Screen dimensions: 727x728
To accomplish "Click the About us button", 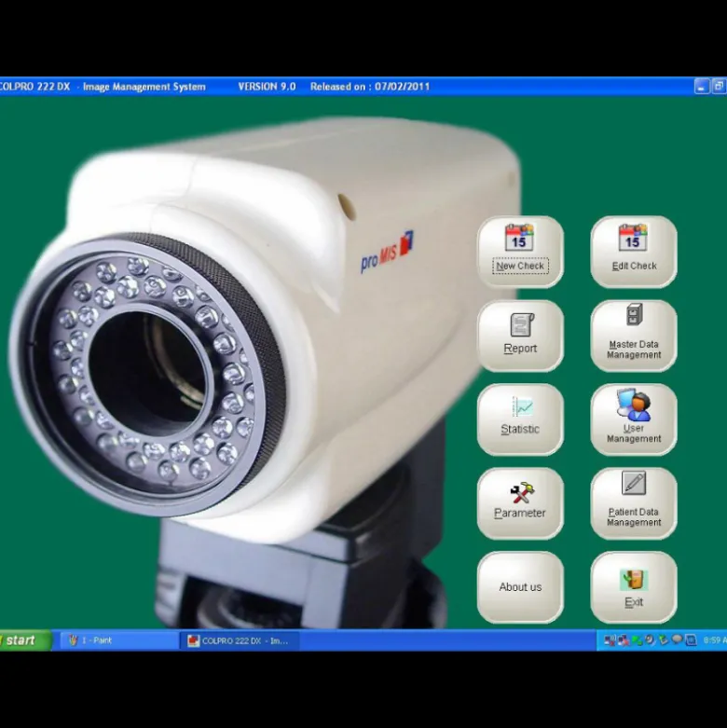I will pos(520,587).
